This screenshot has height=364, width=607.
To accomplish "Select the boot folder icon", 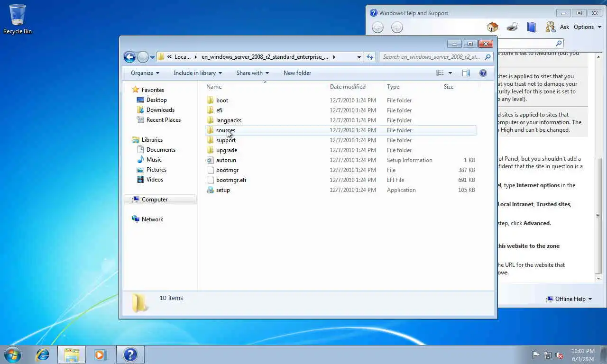I will [x=211, y=100].
